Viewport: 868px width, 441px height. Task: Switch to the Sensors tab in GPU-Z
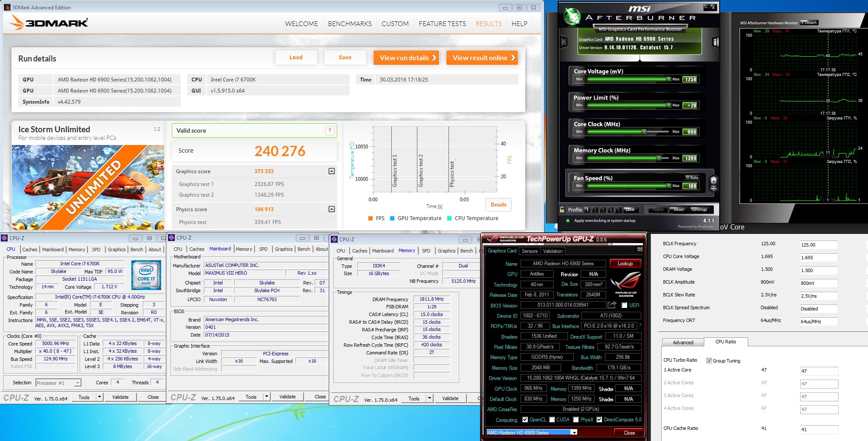point(529,251)
